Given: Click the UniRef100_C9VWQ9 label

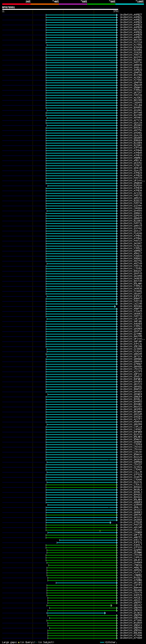Looking at the screenshot, I should (x=131, y=532).
